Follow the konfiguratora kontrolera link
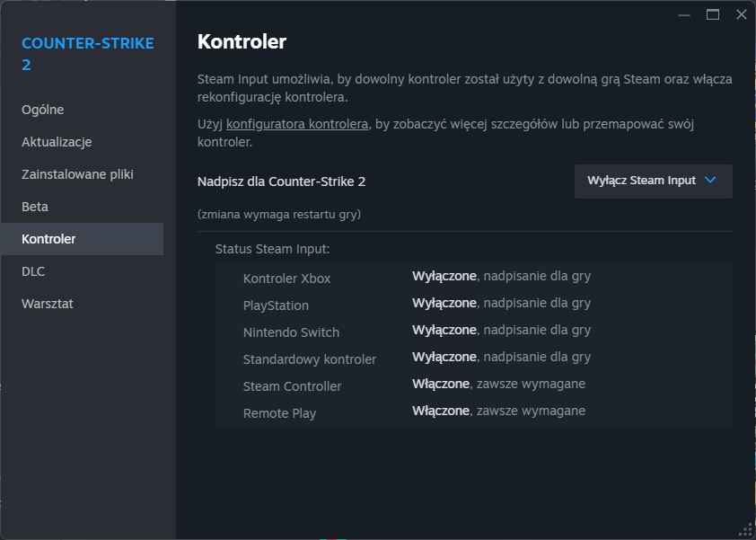 tap(297, 124)
